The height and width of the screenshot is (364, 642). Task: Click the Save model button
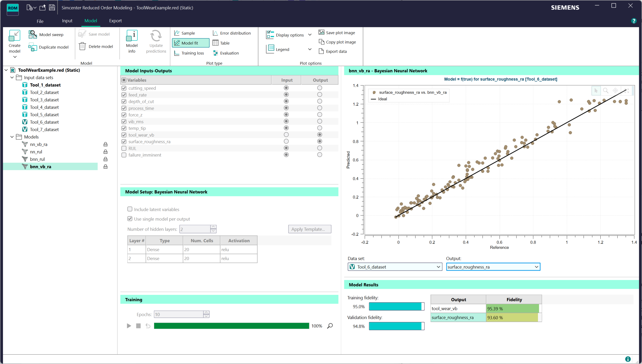(x=94, y=34)
